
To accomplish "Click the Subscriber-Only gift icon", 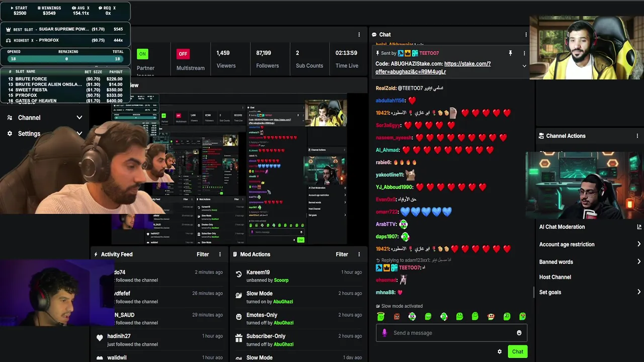I will point(239,338).
